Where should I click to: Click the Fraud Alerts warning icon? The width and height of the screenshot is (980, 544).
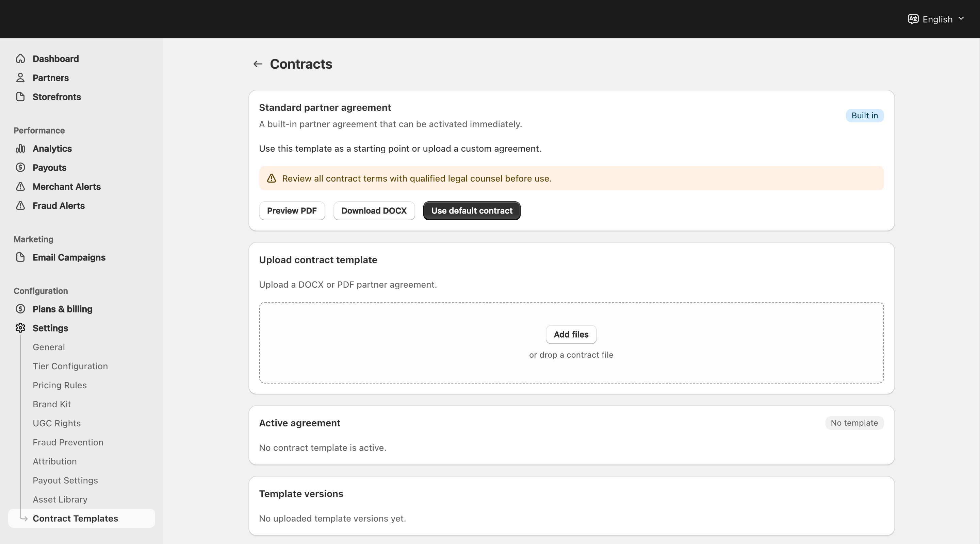point(20,205)
